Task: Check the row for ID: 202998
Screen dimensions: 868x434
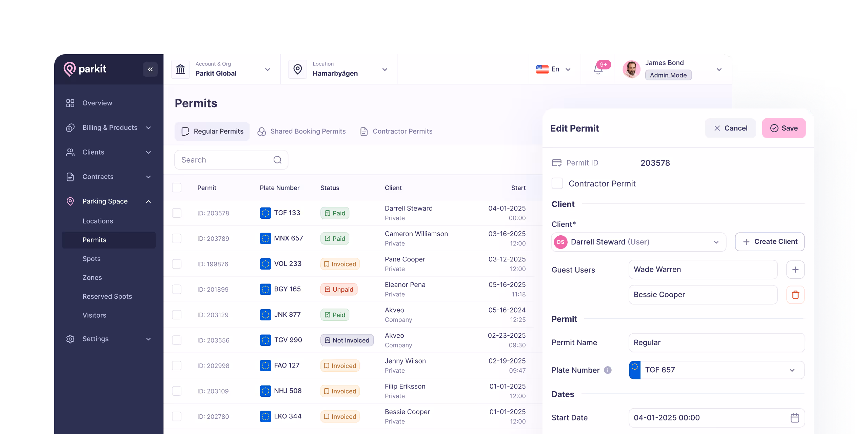Action: [x=177, y=366]
